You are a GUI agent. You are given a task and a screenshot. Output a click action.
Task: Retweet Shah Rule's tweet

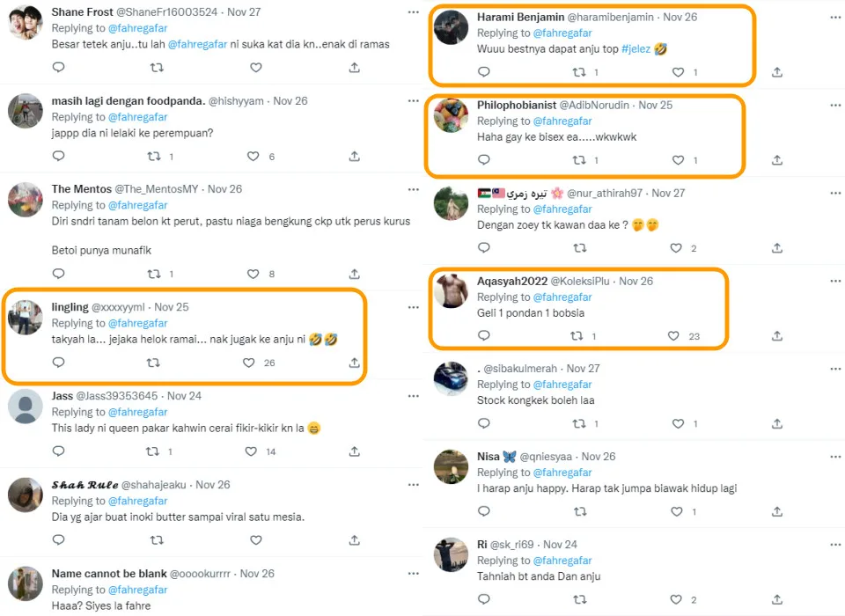(156, 539)
